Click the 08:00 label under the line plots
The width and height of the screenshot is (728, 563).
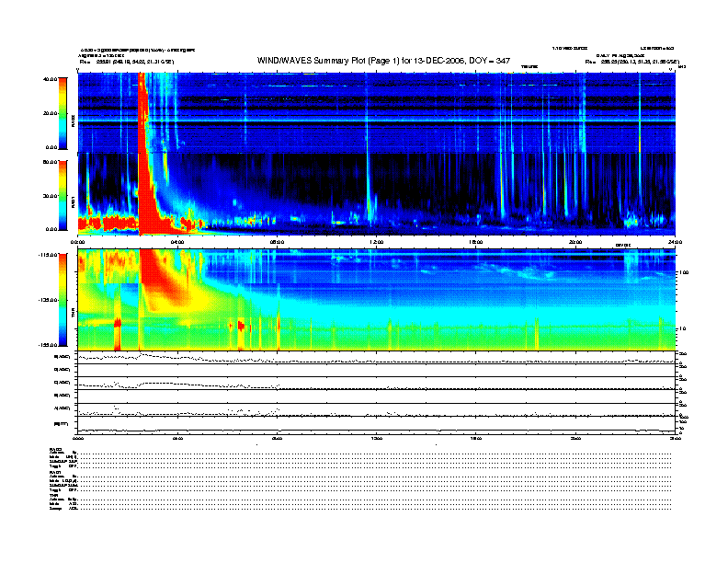(278, 438)
